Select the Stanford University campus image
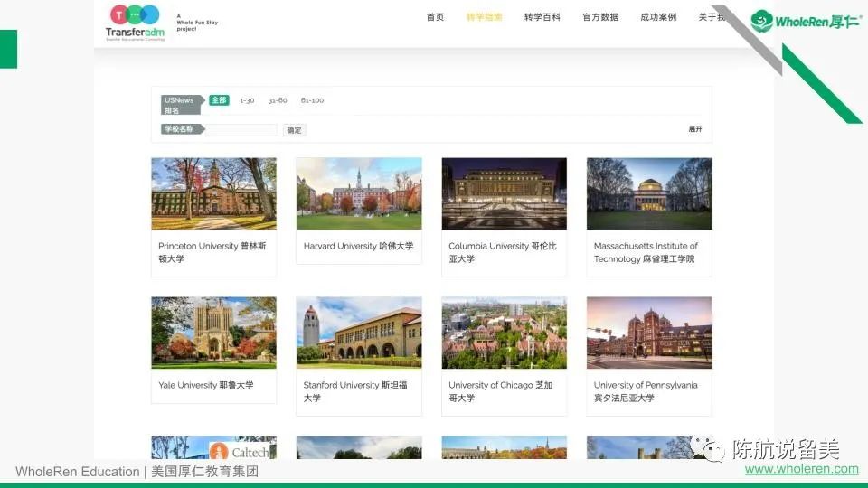Image resolution: width=868 pixels, height=488 pixels. [359, 333]
